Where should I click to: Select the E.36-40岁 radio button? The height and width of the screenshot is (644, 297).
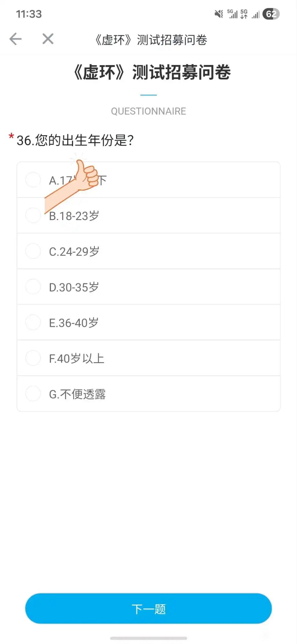tap(33, 322)
